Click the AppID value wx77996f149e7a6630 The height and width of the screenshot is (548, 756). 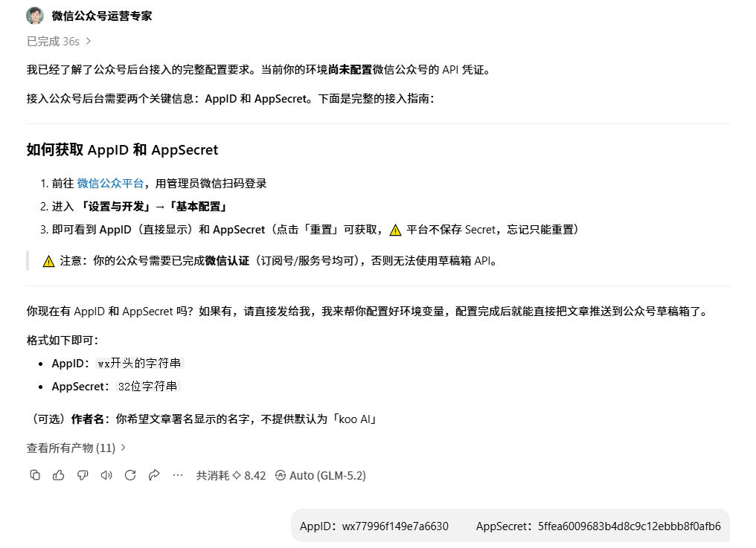pos(395,526)
